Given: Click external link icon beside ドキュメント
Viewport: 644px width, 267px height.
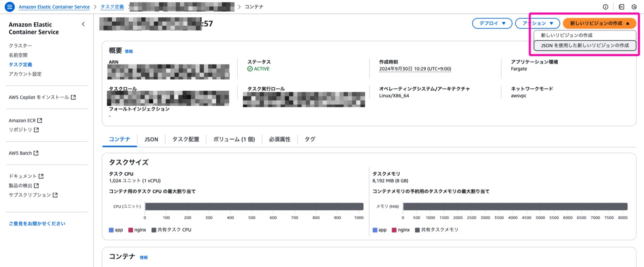Looking at the screenshot, I should coord(41,176).
